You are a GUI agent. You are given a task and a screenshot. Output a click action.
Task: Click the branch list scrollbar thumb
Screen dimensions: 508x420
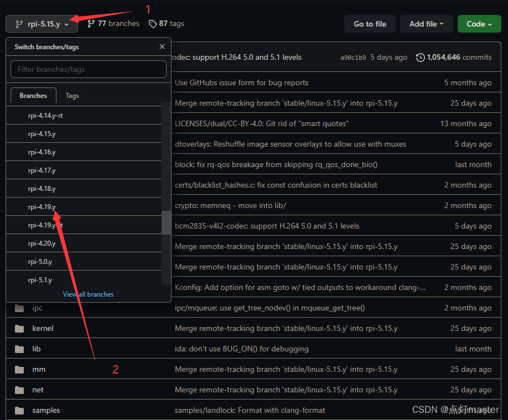tap(166, 222)
